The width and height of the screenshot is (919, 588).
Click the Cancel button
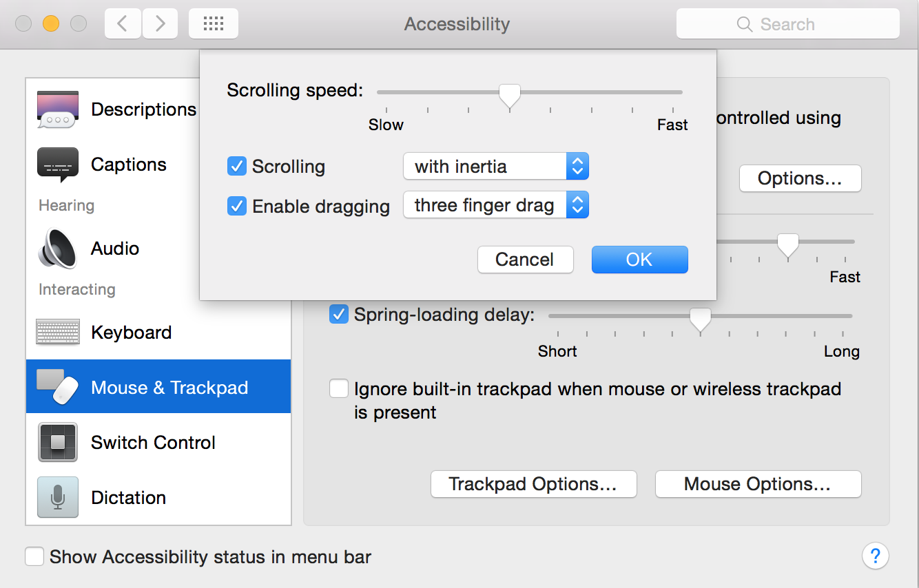(x=525, y=260)
